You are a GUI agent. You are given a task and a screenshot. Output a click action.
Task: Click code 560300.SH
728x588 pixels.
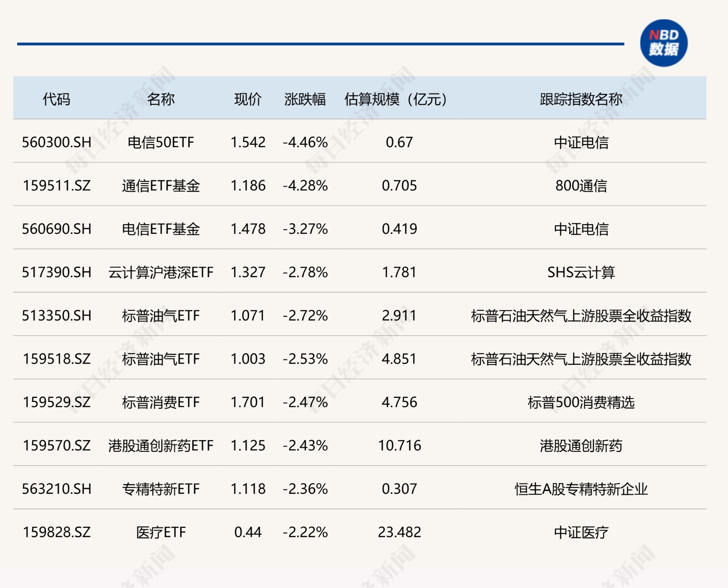56,143
